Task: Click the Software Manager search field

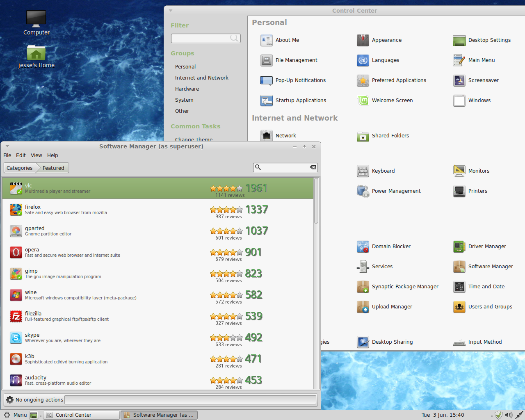Action: [x=285, y=167]
